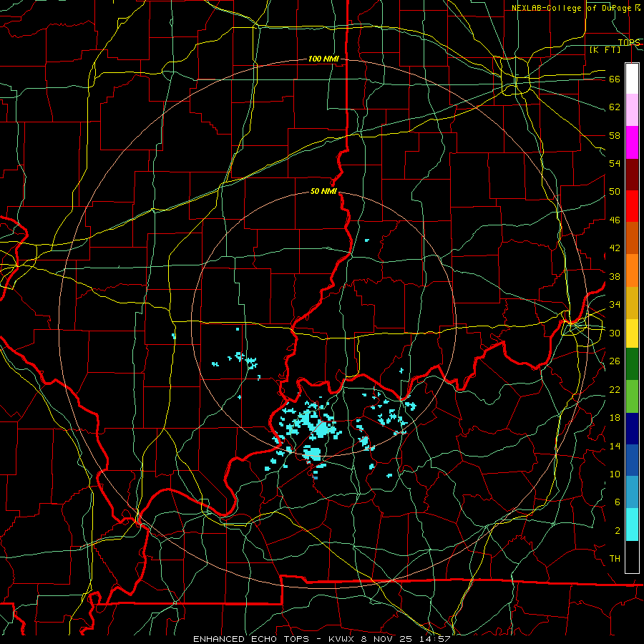Click the TH legend label
Image resolution: width=644 pixels, height=644 pixels.
point(615,559)
